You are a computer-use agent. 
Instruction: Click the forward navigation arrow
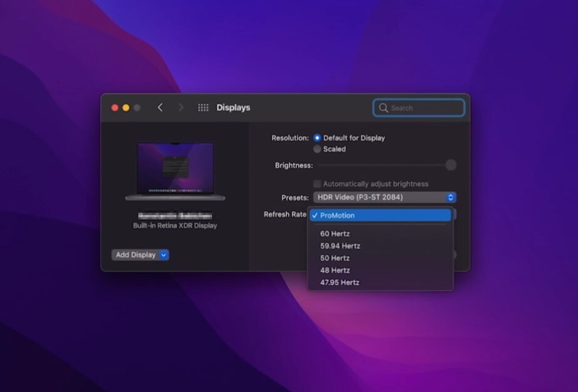tap(181, 107)
